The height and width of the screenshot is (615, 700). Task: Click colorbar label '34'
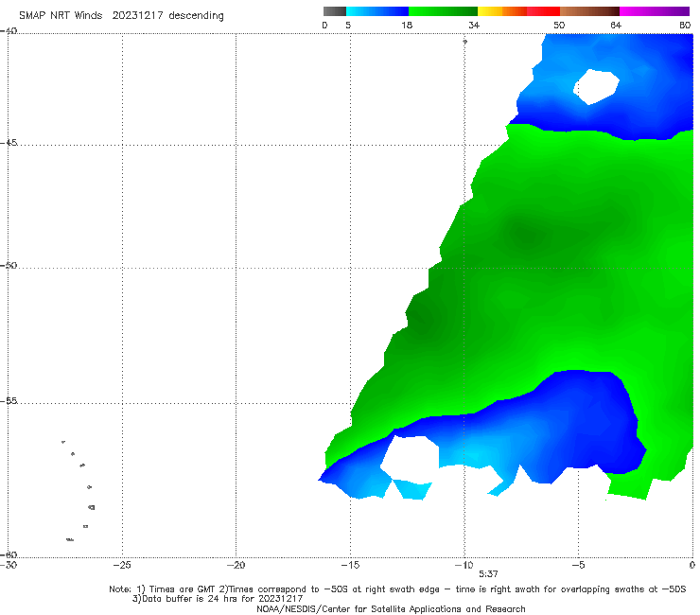[474, 26]
